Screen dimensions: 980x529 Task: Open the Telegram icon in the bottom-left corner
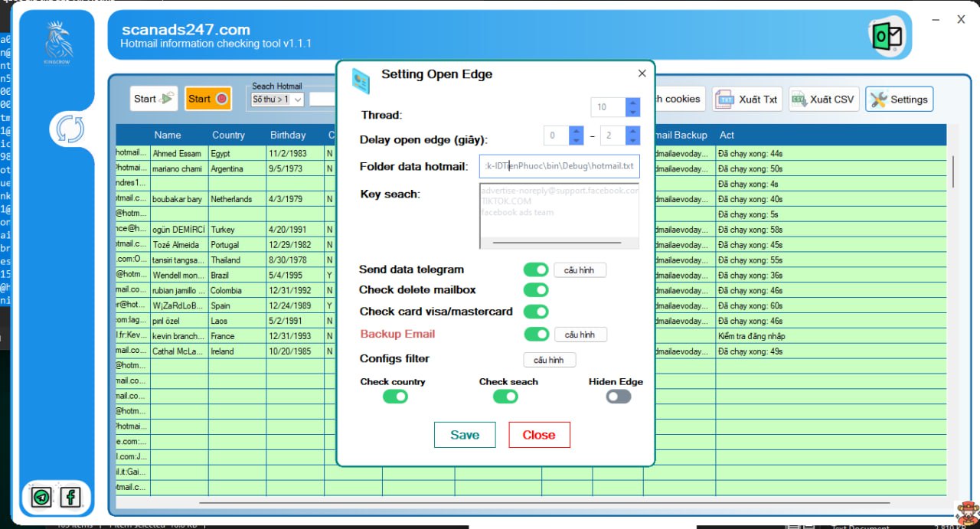41,497
